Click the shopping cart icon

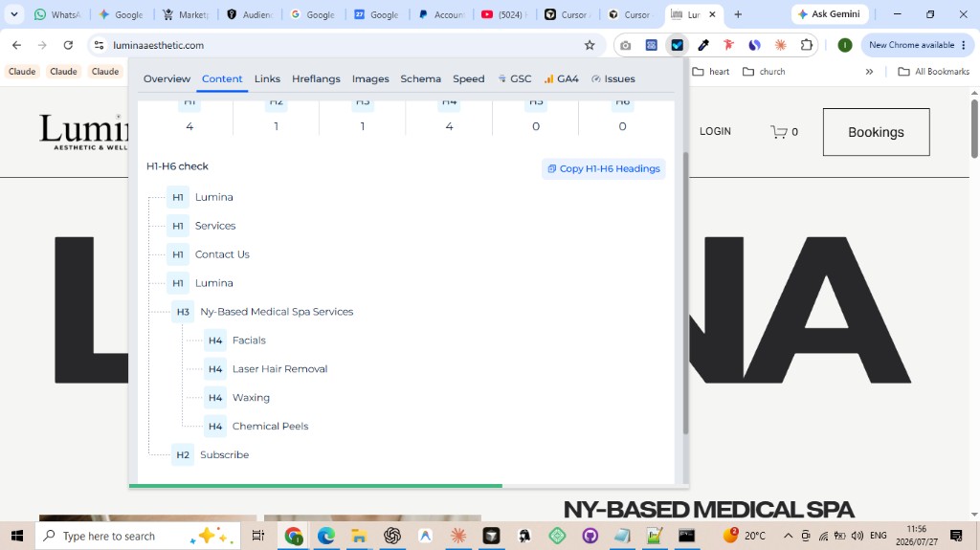[x=779, y=131]
